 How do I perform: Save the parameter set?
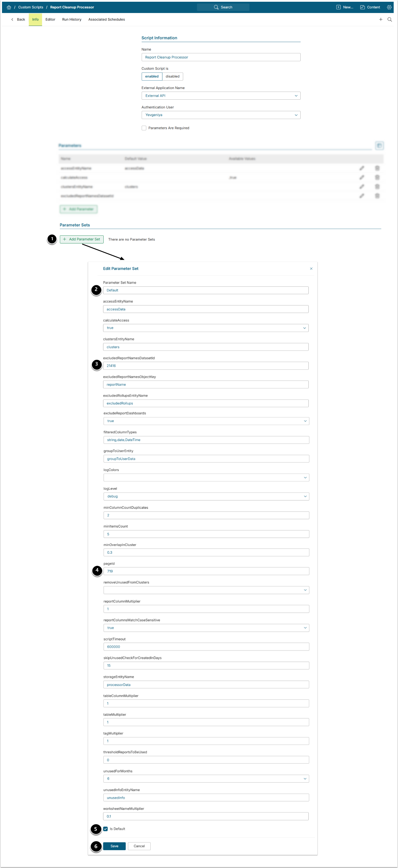pos(114,846)
